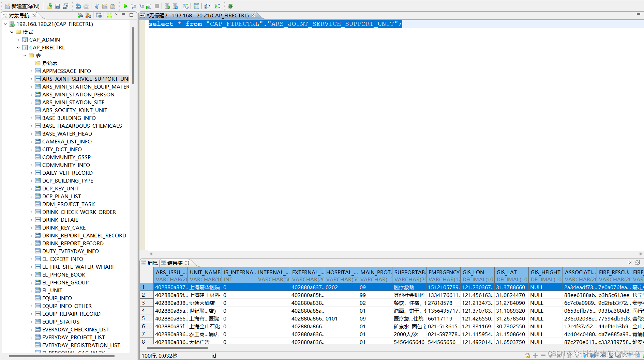Switch to the 消息 messages tab
This screenshot has width=644, height=360.
(x=150, y=263)
